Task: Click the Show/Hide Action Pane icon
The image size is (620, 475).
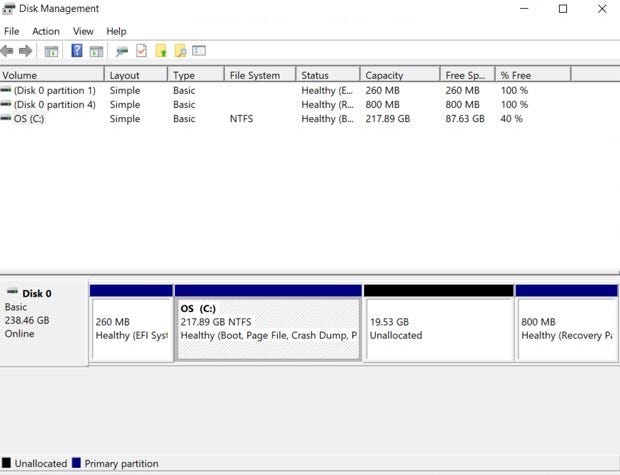Action: click(96, 51)
